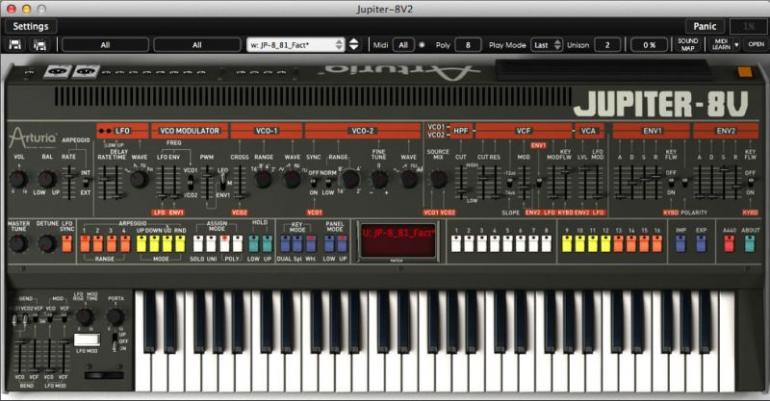The height and width of the screenshot is (401, 770).
Task: Click the LFO RATE slider
Action: pyautogui.click(x=104, y=182)
